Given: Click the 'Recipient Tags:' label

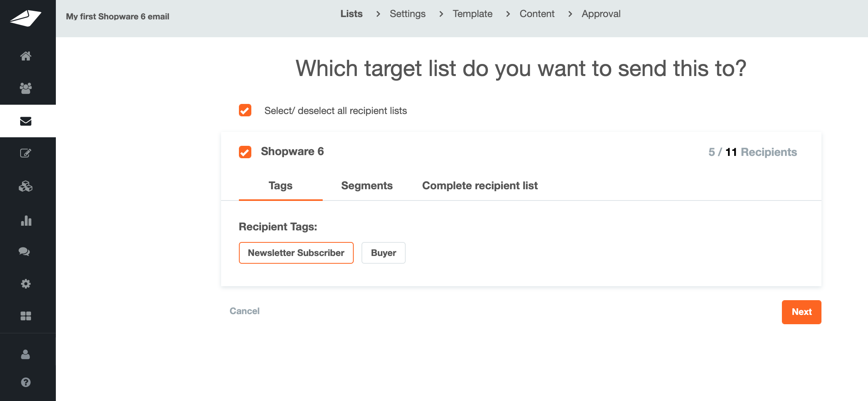Looking at the screenshot, I should (x=278, y=226).
